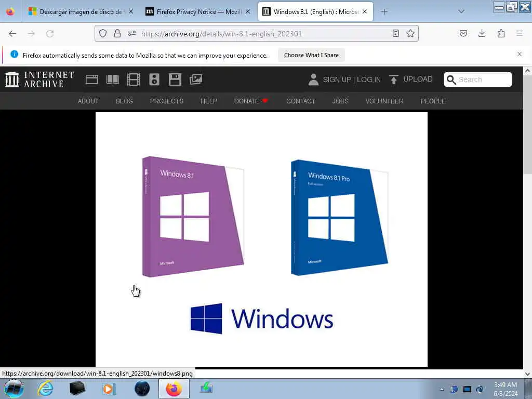532x399 pixels.
Task: Click the LOG IN link
Action: [x=369, y=79]
